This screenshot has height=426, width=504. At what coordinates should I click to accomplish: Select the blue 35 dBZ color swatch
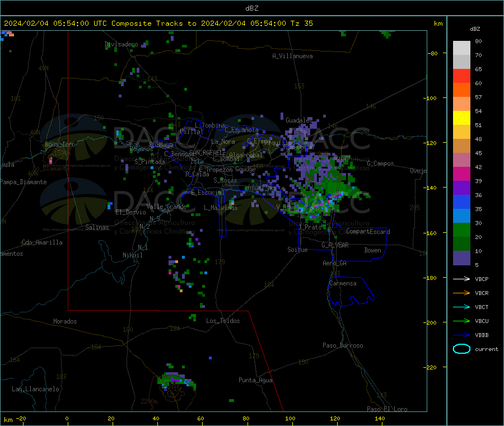click(461, 202)
